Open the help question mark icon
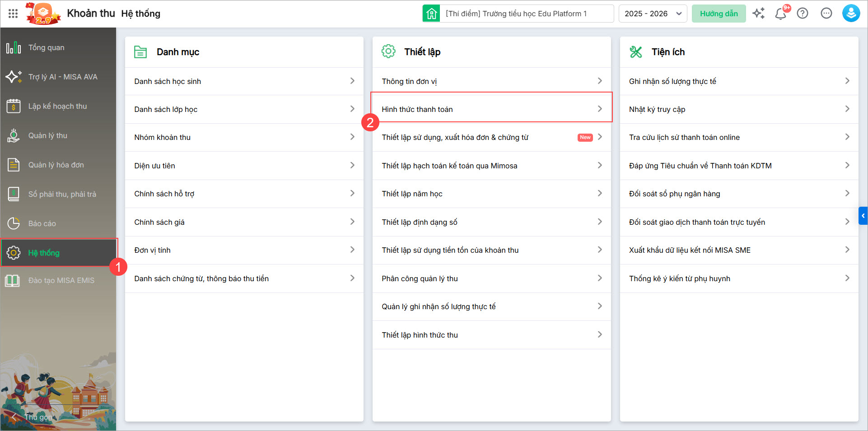Screen dimensions: 868x431 click(803, 14)
